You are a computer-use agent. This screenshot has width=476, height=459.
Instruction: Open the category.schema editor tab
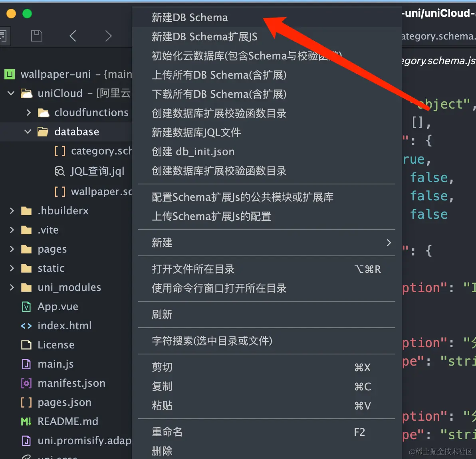click(438, 36)
